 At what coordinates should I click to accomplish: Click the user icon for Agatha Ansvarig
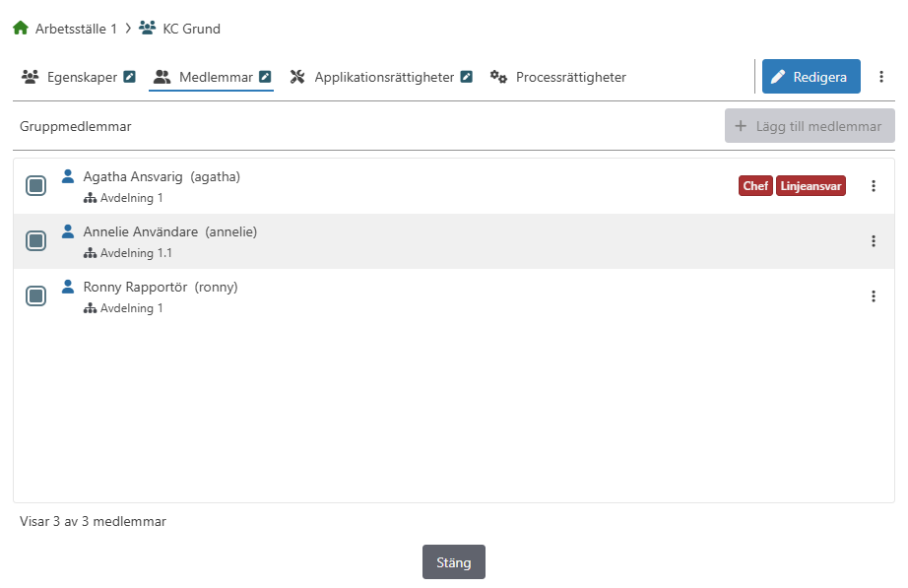[68, 176]
